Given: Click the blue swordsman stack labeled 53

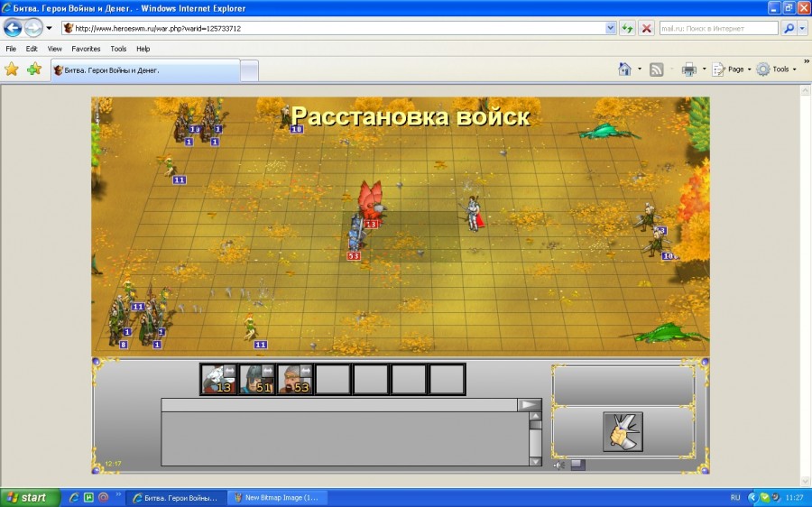Looking at the screenshot, I should tap(355, 235).
